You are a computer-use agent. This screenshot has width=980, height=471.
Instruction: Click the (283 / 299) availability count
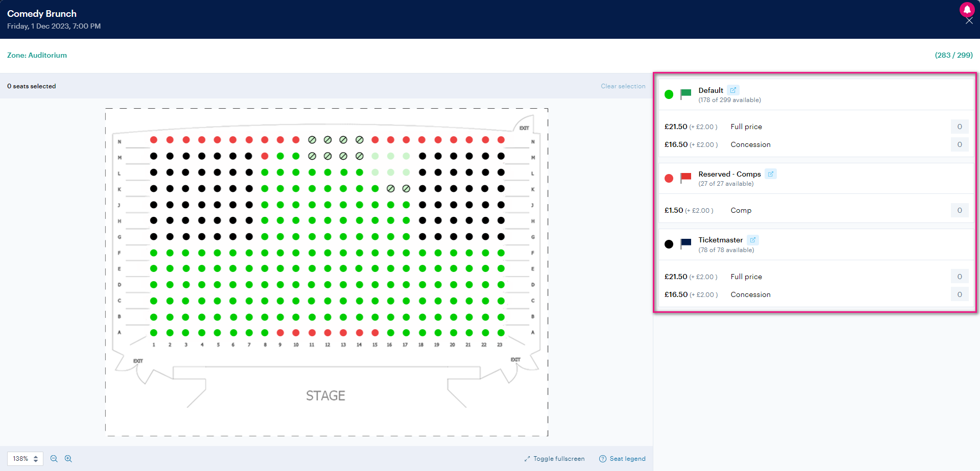(953, 55)
